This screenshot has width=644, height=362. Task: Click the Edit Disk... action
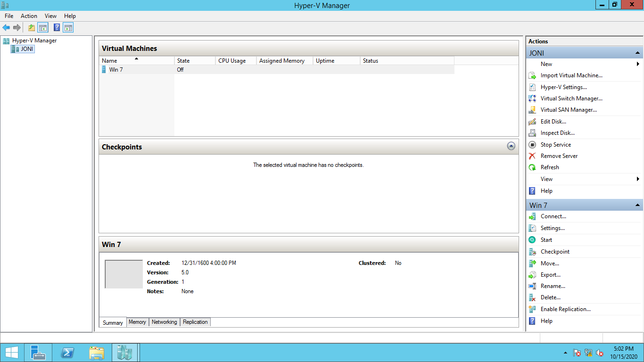(x=553, y=122)
